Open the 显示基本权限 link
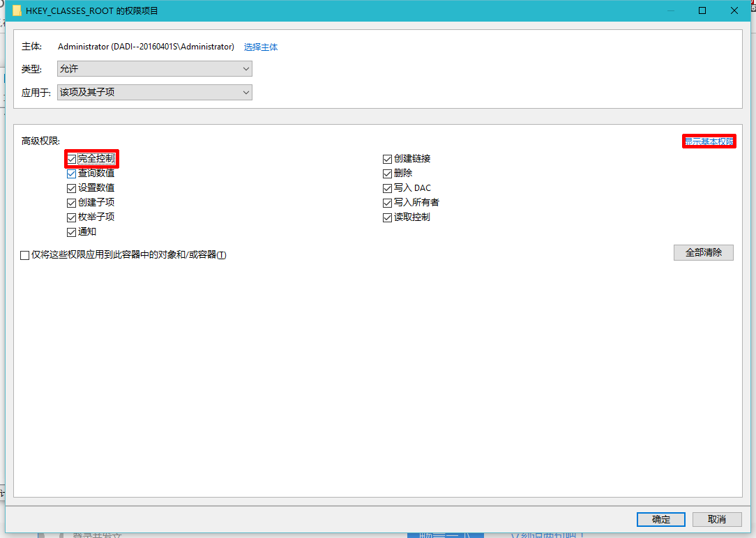Viewport: 756px width, 538px height. pos(709,141)
